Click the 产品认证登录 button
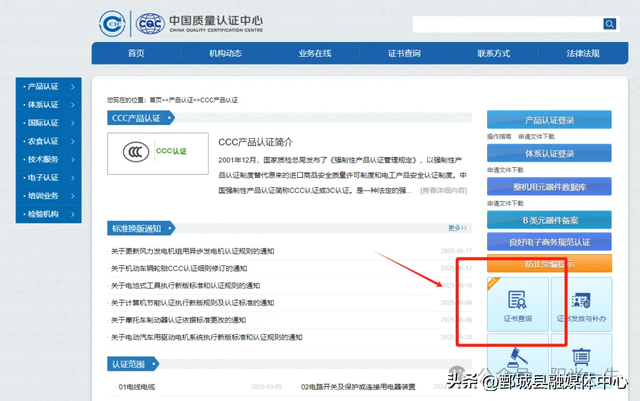This screenshot has height=401, width=640. [x=549, y=120]
